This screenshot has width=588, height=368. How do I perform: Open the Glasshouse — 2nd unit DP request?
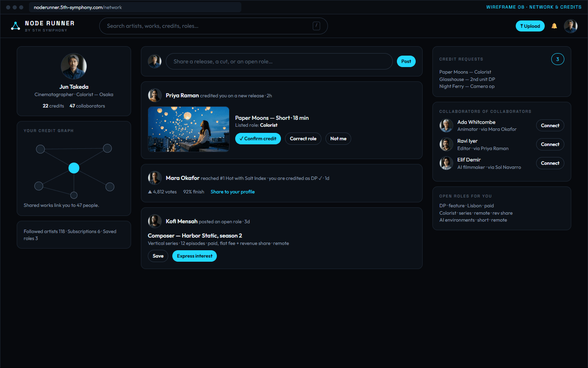467,79
